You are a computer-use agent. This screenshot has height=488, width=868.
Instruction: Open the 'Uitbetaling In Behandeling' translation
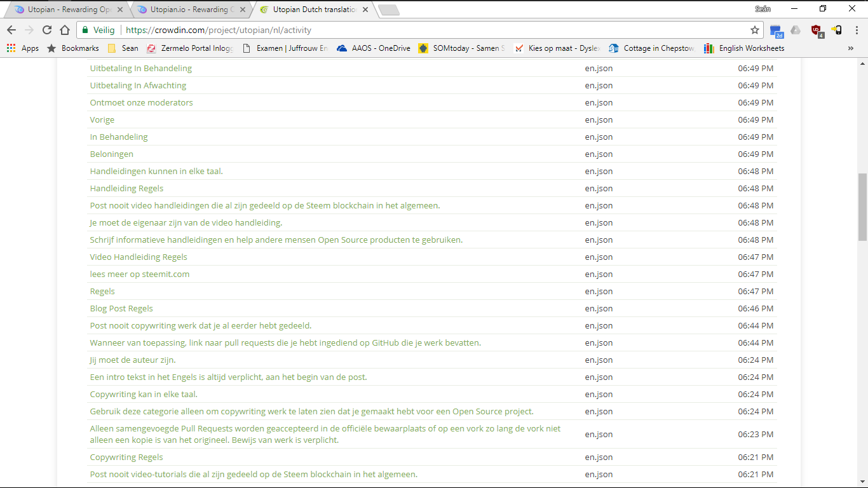(x=141, y=68)
